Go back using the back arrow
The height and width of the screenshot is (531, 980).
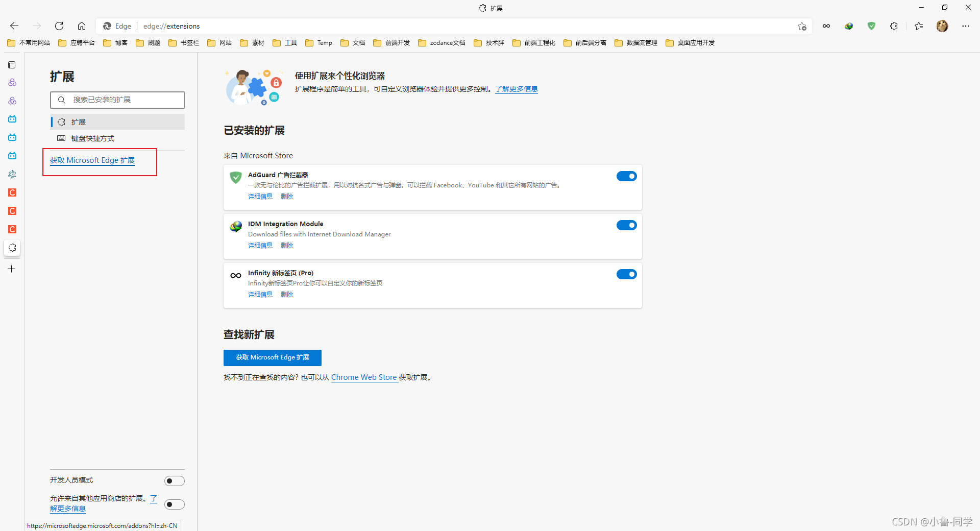click(x=14, y=26)
